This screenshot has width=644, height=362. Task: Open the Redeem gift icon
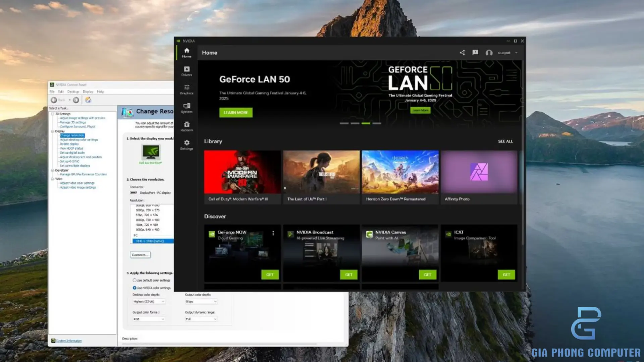click(186, 126)
